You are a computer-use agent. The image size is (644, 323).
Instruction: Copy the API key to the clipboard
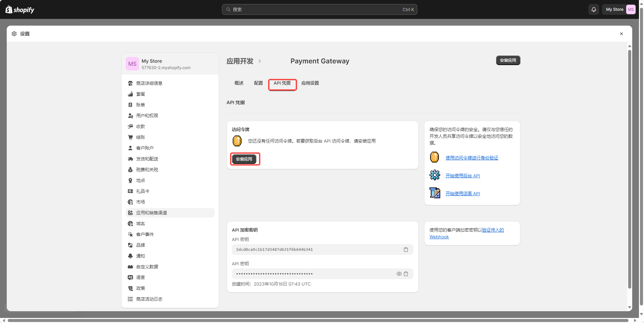(x=406, y=249)
